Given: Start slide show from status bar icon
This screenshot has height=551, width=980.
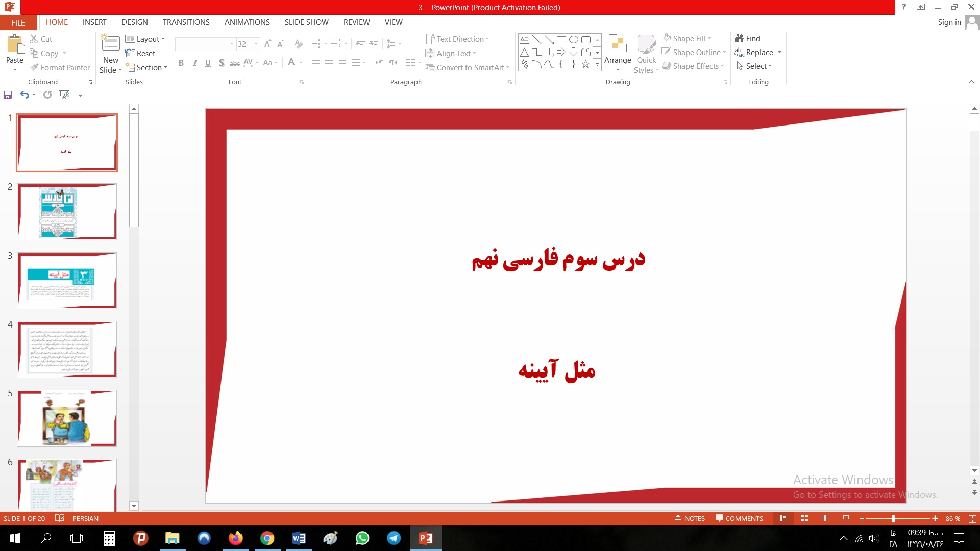Looking at the screenshot, I should point(846,518).
